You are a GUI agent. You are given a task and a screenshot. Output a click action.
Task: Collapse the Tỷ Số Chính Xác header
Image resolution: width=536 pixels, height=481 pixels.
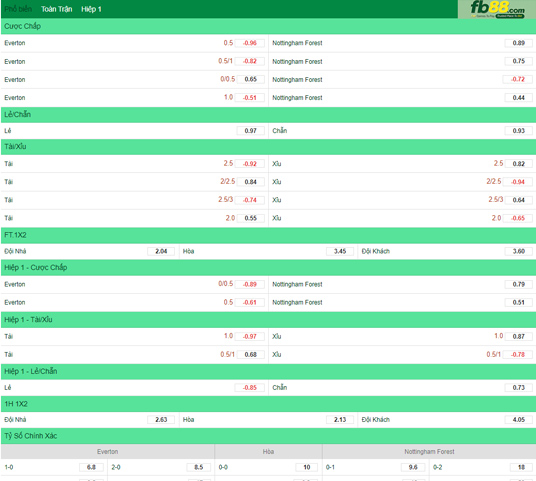click(268, 436)
